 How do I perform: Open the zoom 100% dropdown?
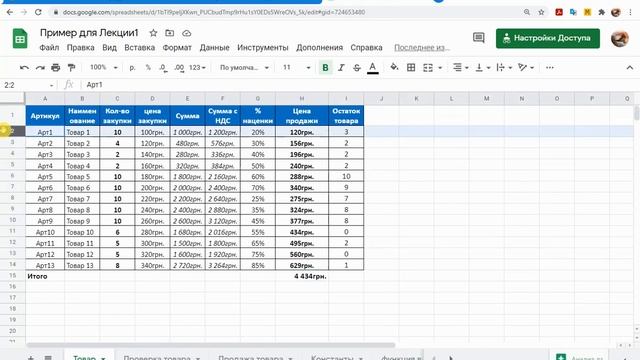(x=103, y=68)
